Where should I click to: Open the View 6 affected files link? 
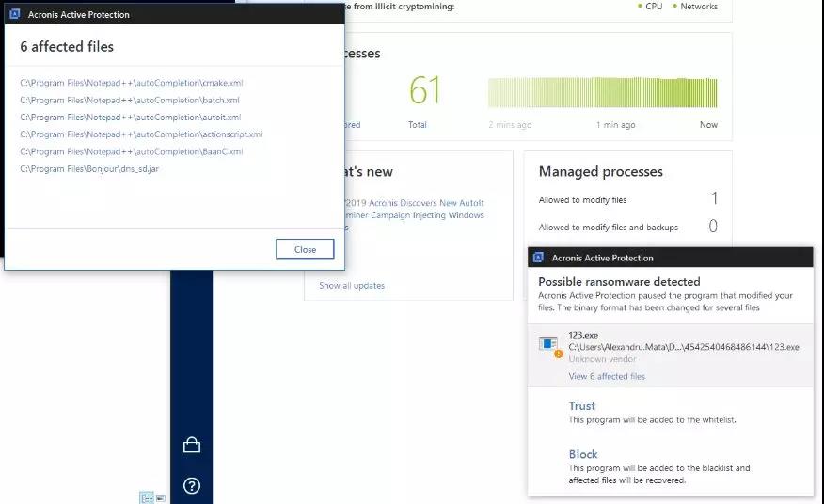pos(607,377)
